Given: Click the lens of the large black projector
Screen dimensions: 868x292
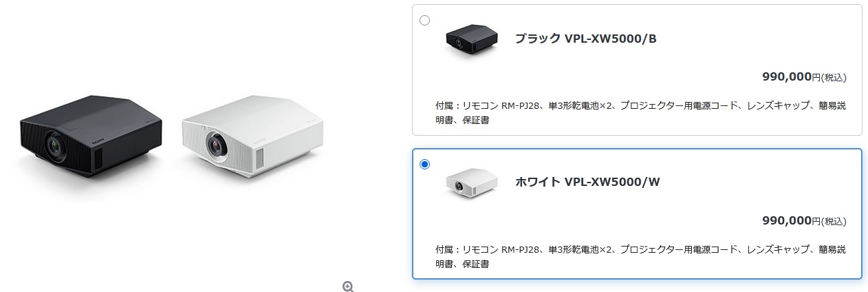Looking at the screenshot, I should 55,145.
